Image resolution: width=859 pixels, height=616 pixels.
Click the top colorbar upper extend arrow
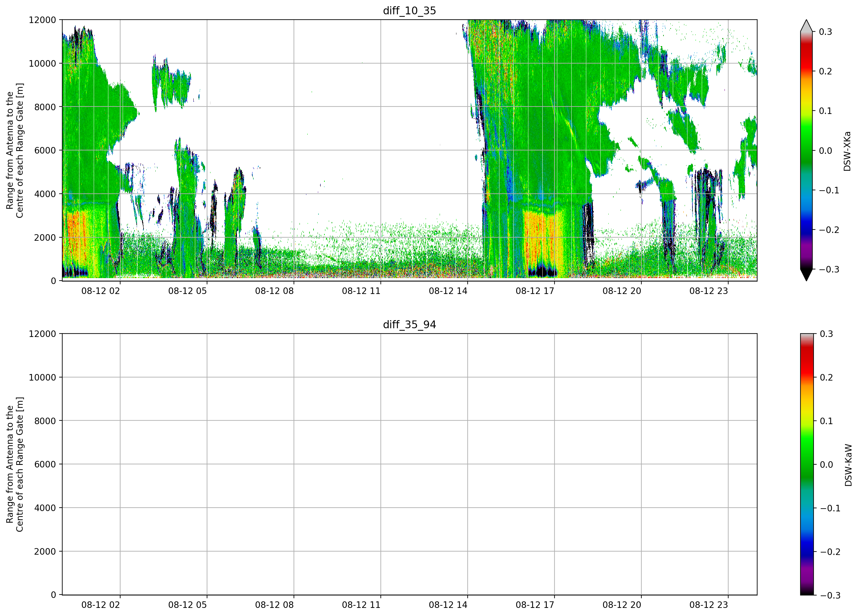click(x=806, y=26)
